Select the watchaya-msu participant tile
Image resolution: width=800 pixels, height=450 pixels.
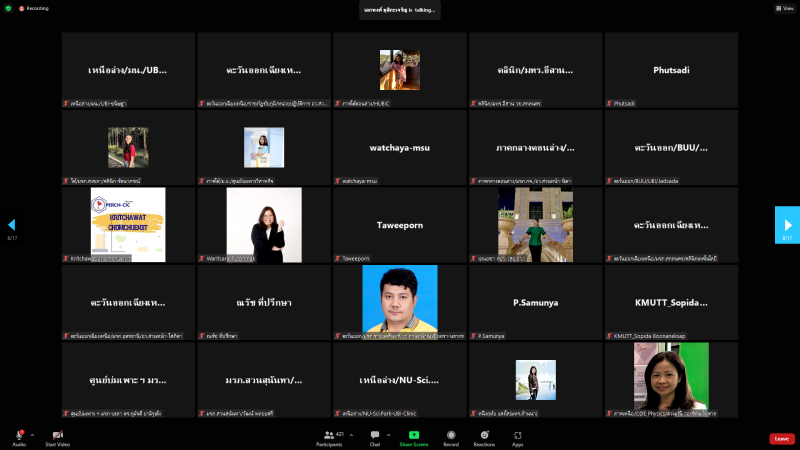click(399, 147)
